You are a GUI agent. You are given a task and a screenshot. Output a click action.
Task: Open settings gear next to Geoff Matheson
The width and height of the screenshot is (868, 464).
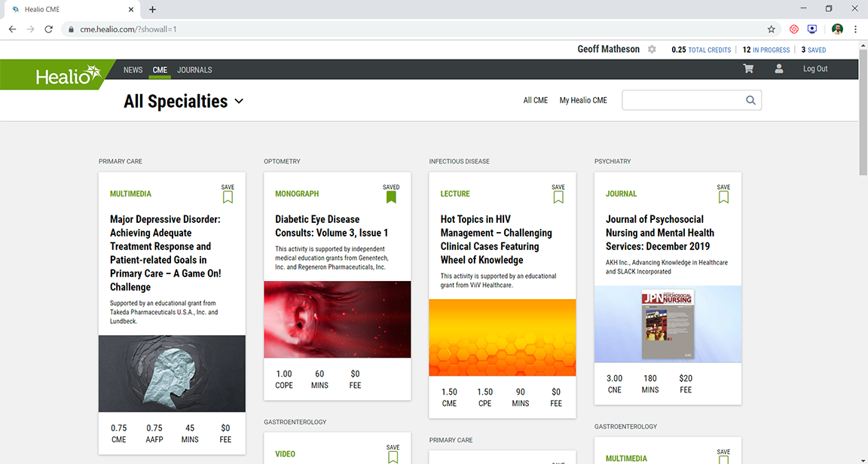652,50
